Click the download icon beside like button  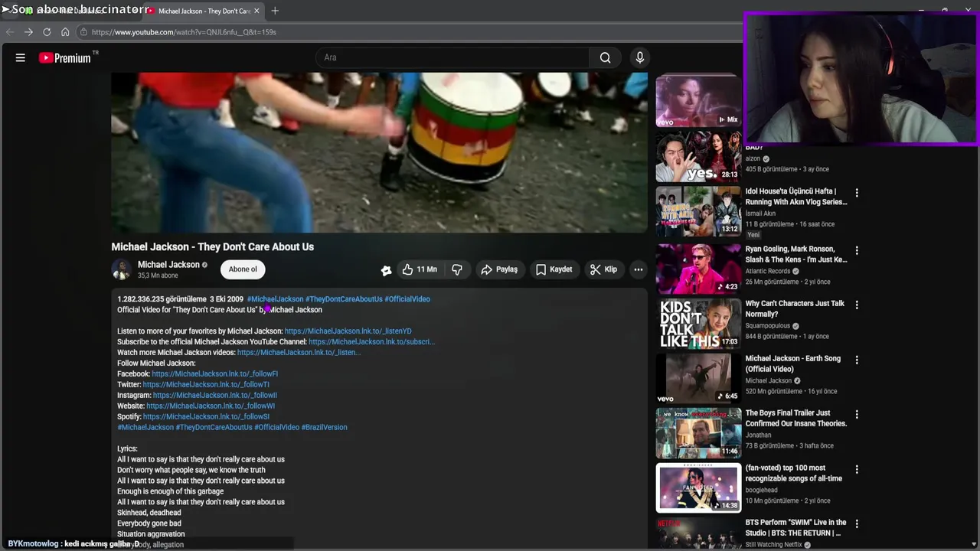click(387, 269)
